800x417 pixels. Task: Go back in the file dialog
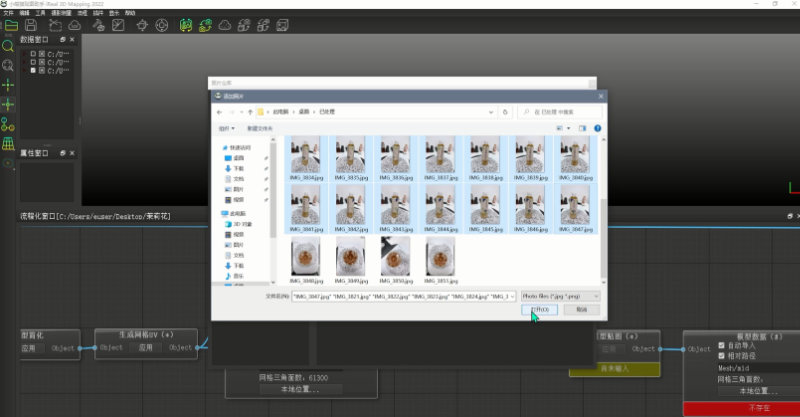click(x=220, y=112)
